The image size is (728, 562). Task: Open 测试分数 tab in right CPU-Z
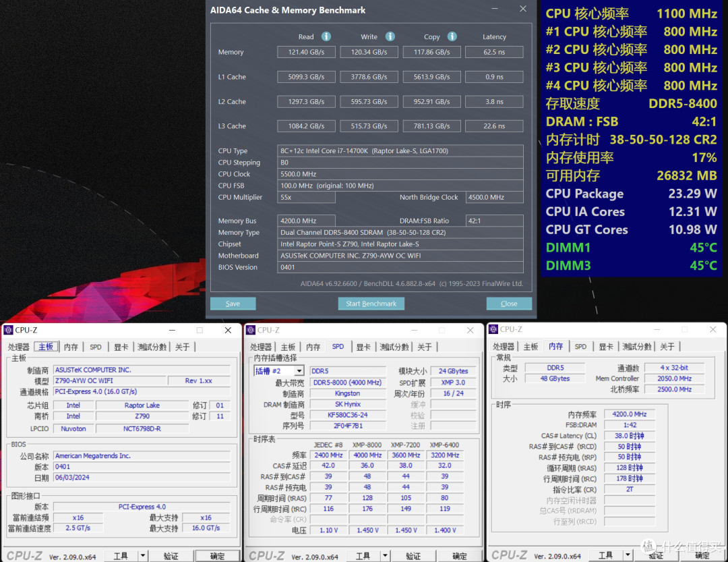click(x=636, y=346)
